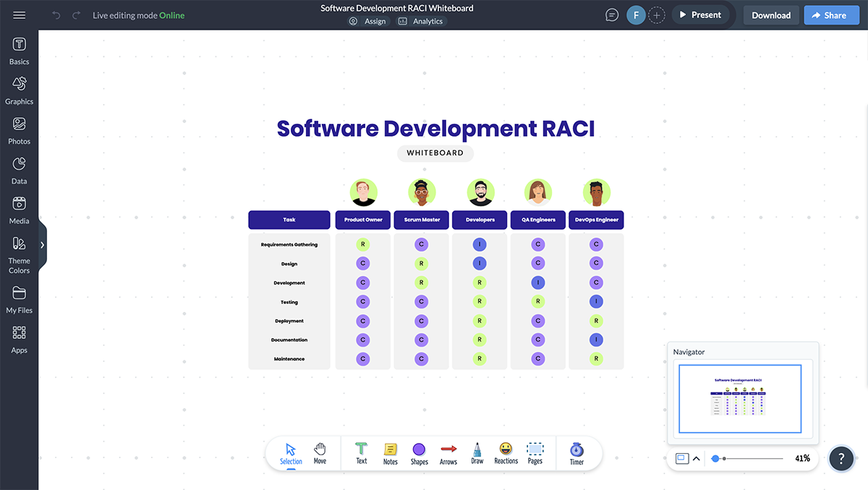Click the help question mark button

click(841, 458)
